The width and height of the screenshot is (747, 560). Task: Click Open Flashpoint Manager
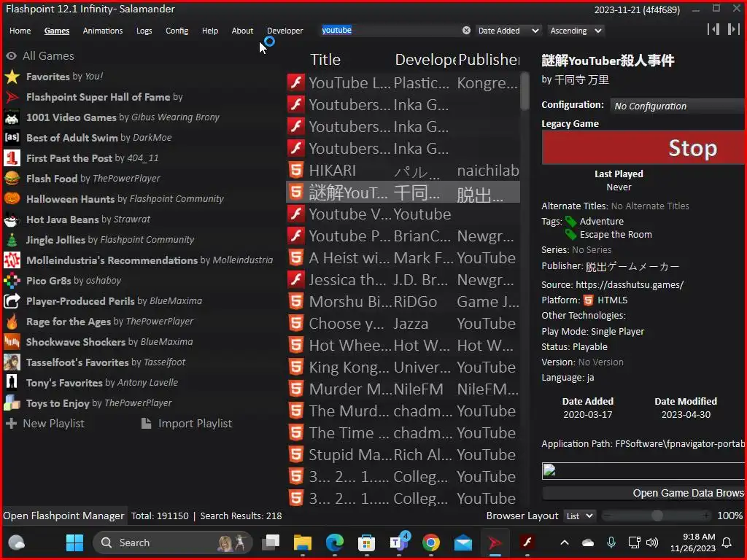(63, 516)
